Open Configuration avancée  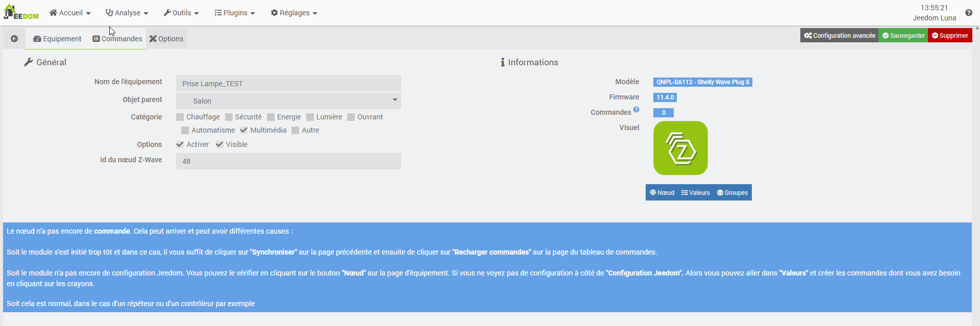839,36
